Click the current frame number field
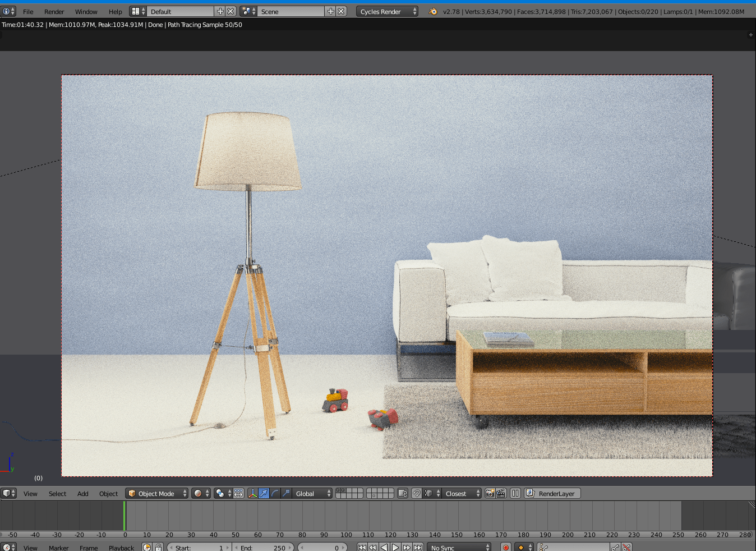The image size is (756, 551). (322, 548)
